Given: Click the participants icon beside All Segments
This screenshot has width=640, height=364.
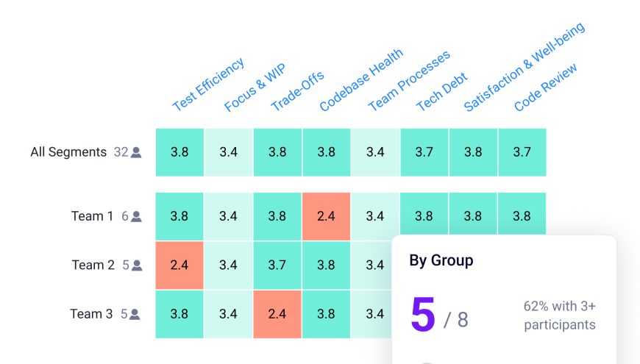Looking at the screenshot, I should pos(136,153).
